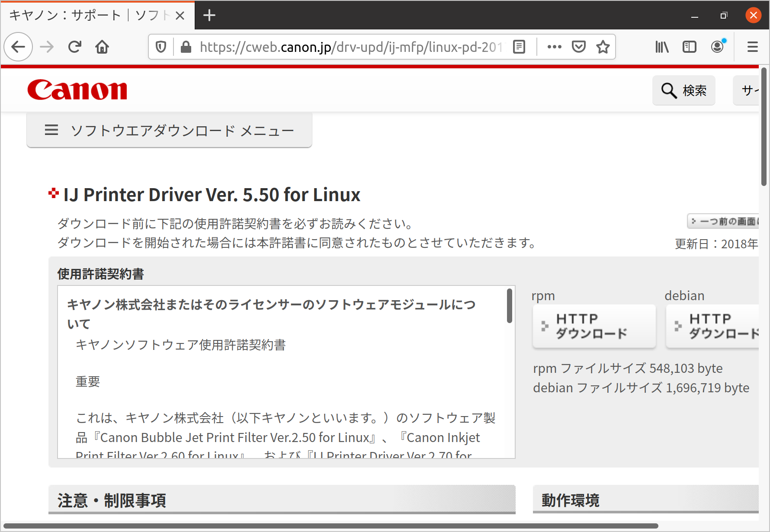Screen dimensions: 770x532
Task: Open the Firefox home page
Action: click(102, 47)
